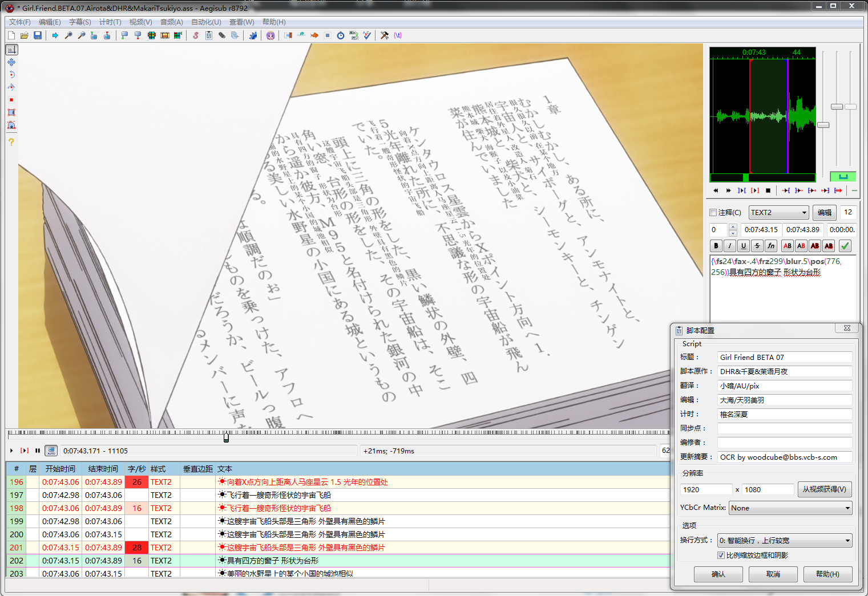The image size is (868, 596).
Task: Click the 从视频获得(V) button
Action: coord(824,489)
